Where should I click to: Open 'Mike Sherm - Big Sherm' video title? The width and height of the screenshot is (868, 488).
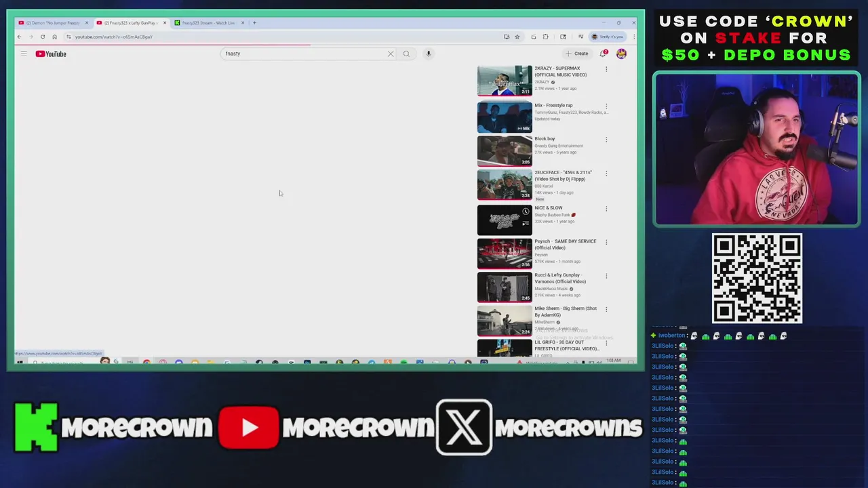(x=566, y=311)
